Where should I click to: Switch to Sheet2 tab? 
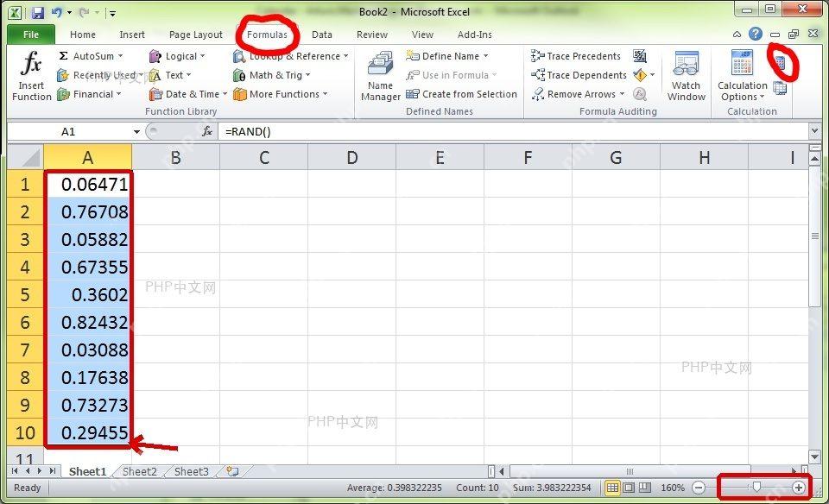coord(140,471)
